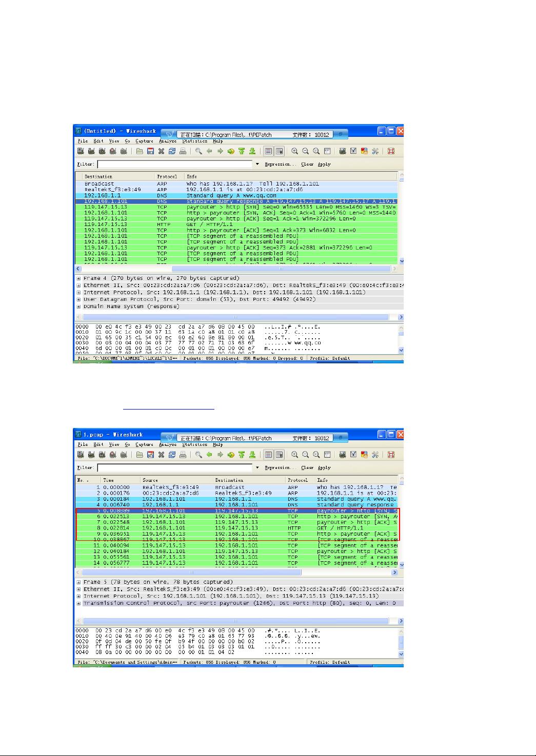Expand Domain Name System response row
Viewport: 536px width, 756px height.
click(x=79, y=307)
